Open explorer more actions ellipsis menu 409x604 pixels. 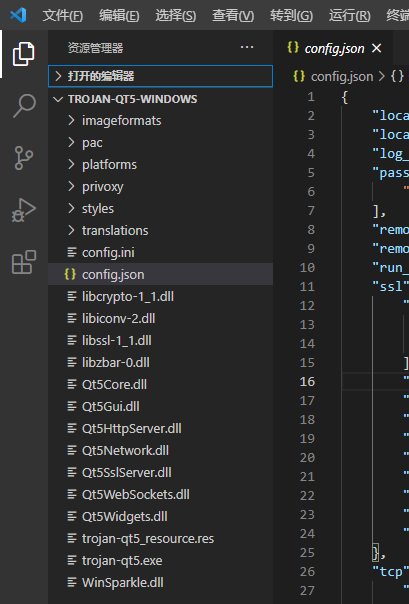point(247,47)
